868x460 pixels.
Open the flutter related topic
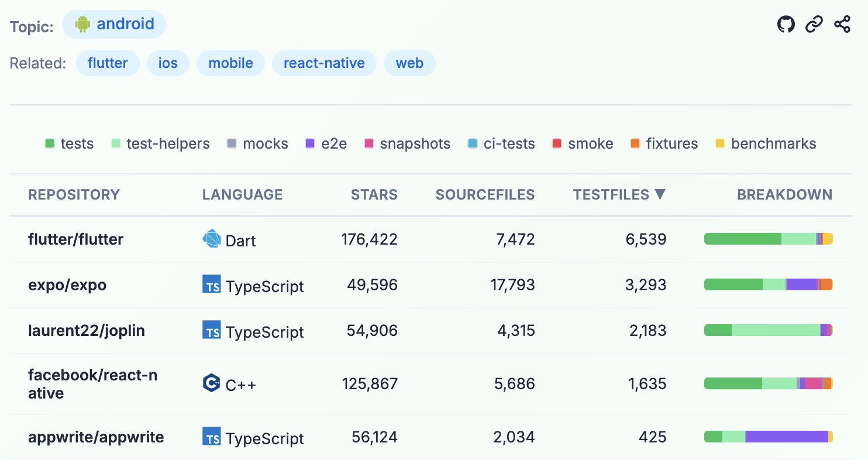coord(108,63)
